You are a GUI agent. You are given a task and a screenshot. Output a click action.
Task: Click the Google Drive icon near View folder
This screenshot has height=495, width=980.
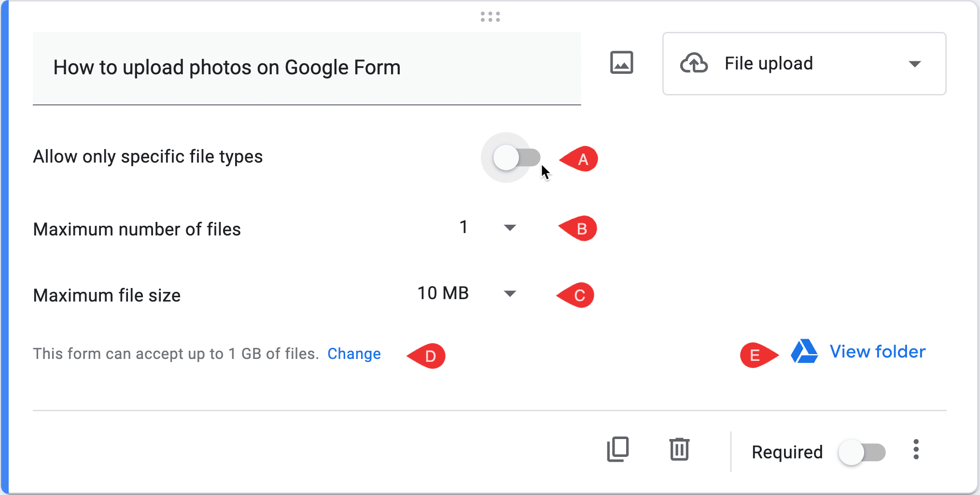[x=803, y=352]
